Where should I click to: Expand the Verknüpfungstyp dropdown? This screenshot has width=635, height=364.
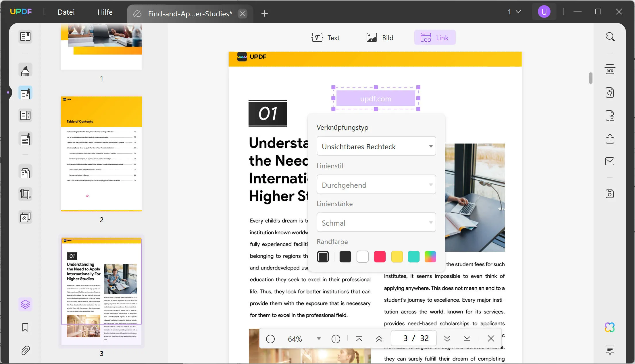pos(376,146)
